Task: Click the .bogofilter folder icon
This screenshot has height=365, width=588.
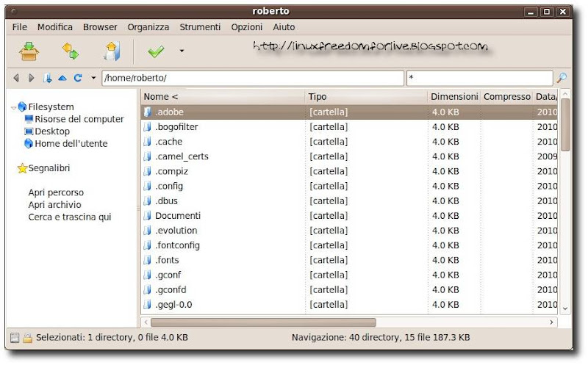Action: (148, 126)
